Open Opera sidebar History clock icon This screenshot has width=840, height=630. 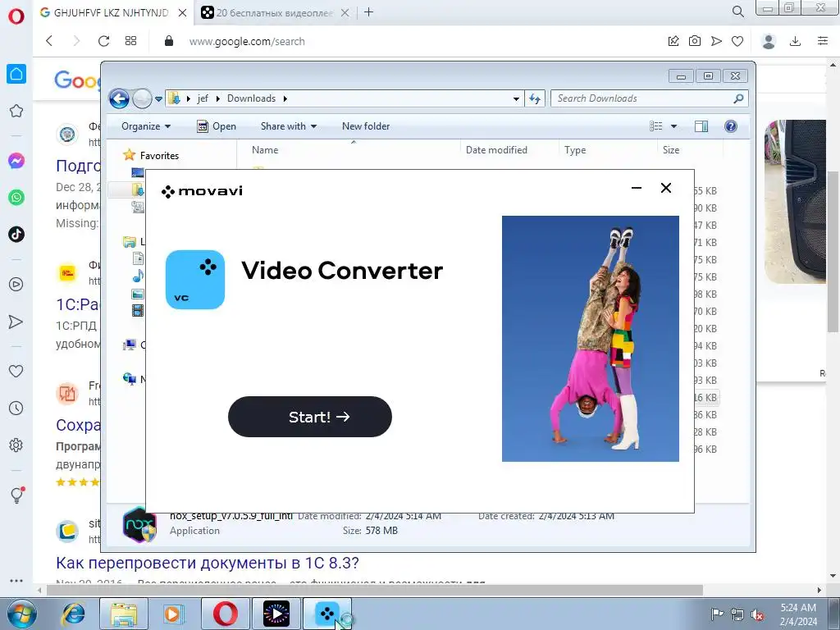click(16, 409)
